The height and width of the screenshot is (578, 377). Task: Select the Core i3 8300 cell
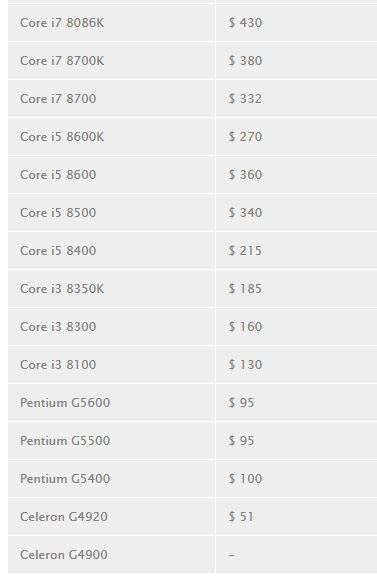(x=111, y=326)
